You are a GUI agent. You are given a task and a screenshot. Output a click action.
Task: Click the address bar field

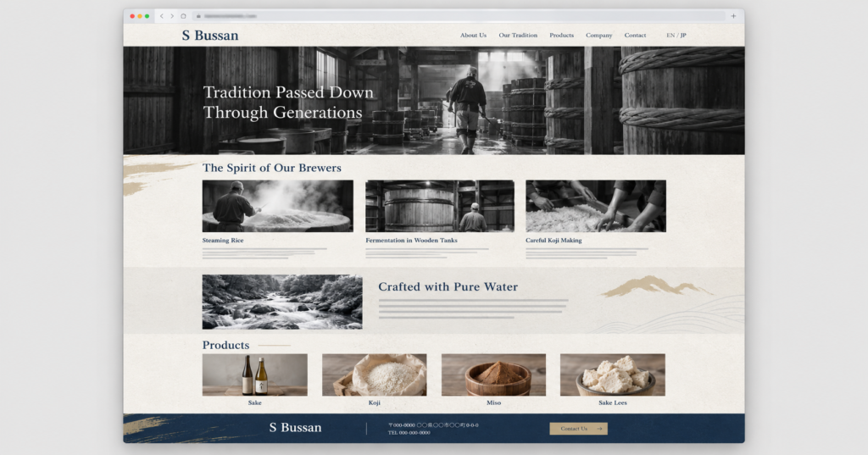(458, 16)
